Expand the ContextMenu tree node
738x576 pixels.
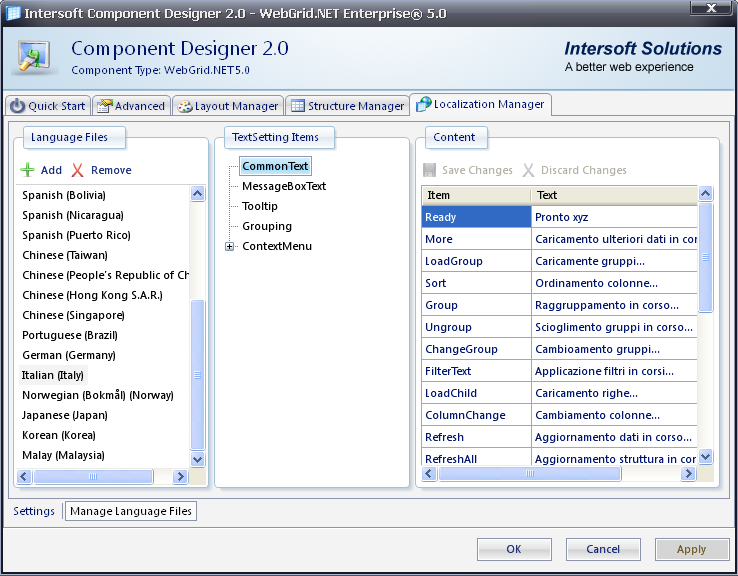coord(229,247)
